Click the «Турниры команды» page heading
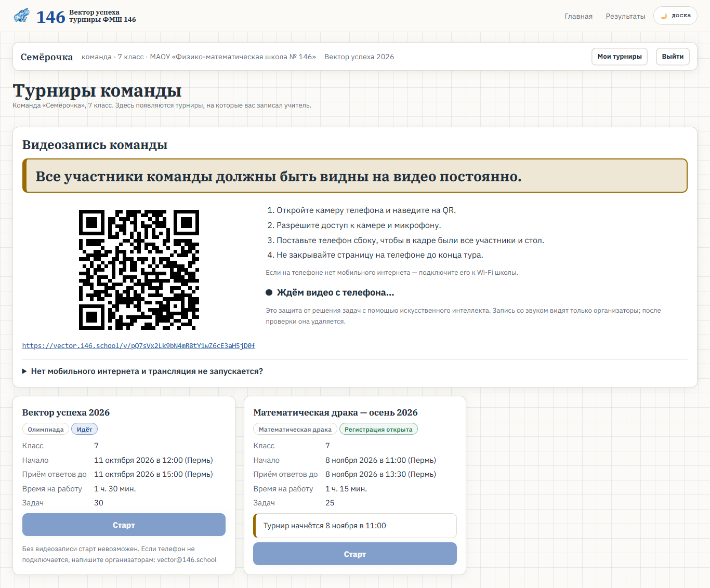The height and width of the screenshot is (588, 710). click(x=97, y=90)
